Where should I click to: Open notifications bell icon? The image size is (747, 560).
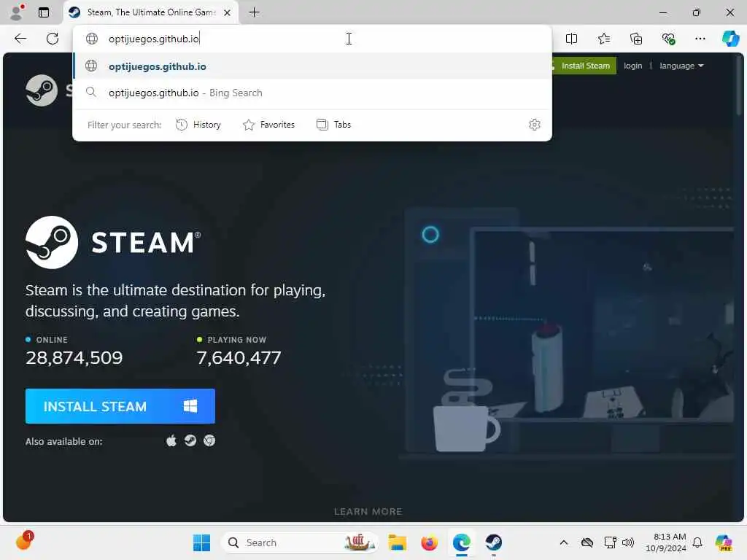pos(697,542)
